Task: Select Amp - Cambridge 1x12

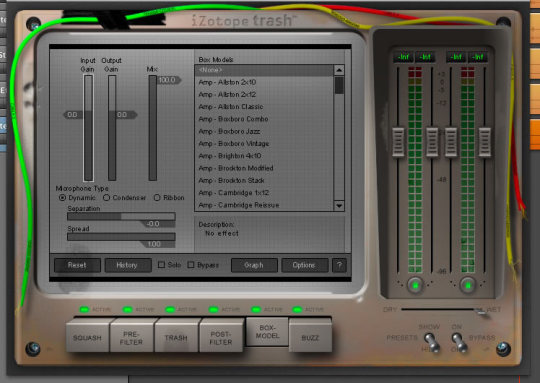Action: tap(264, 193)
